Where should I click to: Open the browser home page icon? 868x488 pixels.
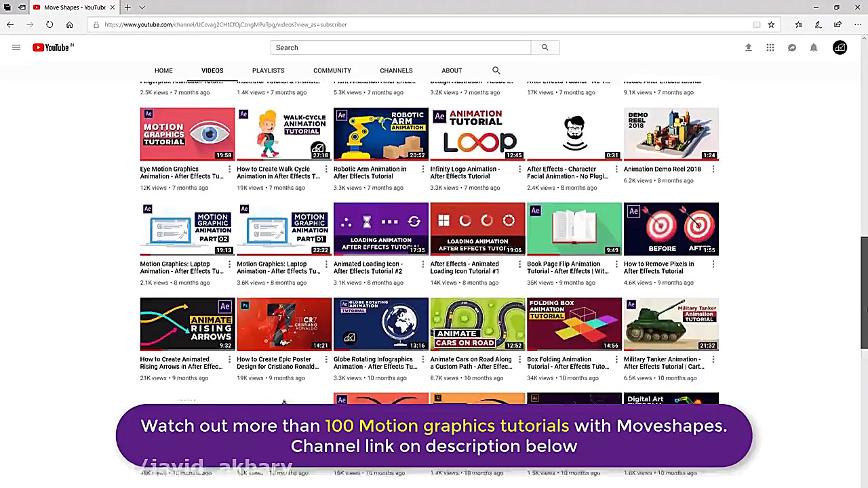69,24
